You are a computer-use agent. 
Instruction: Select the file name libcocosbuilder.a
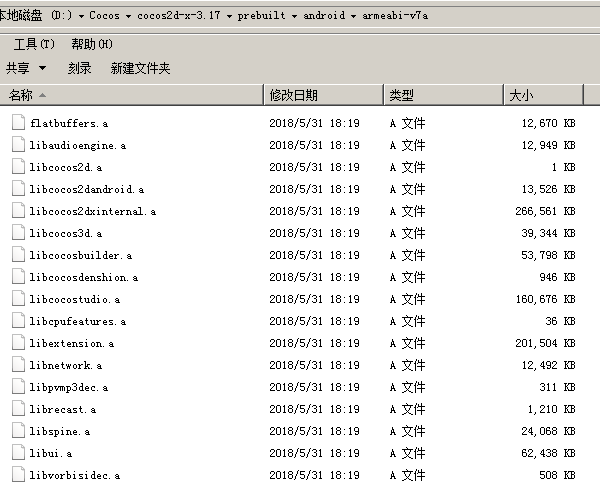81,255
